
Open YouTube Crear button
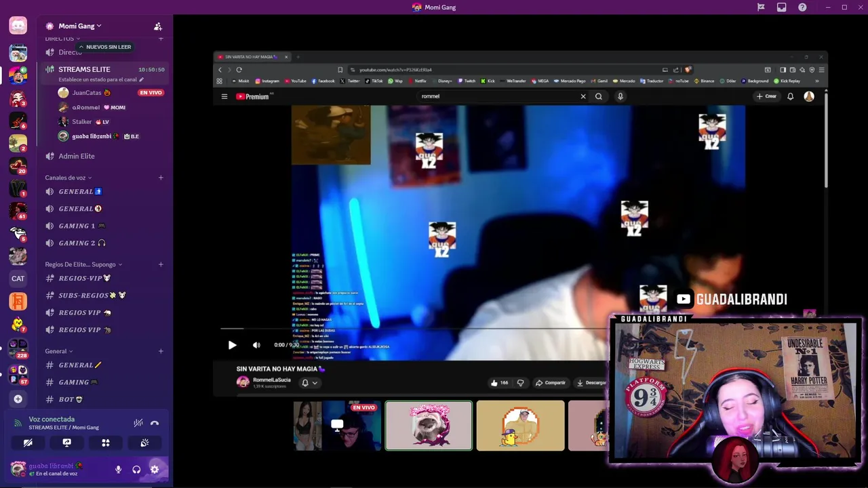(x=767, y=96)
